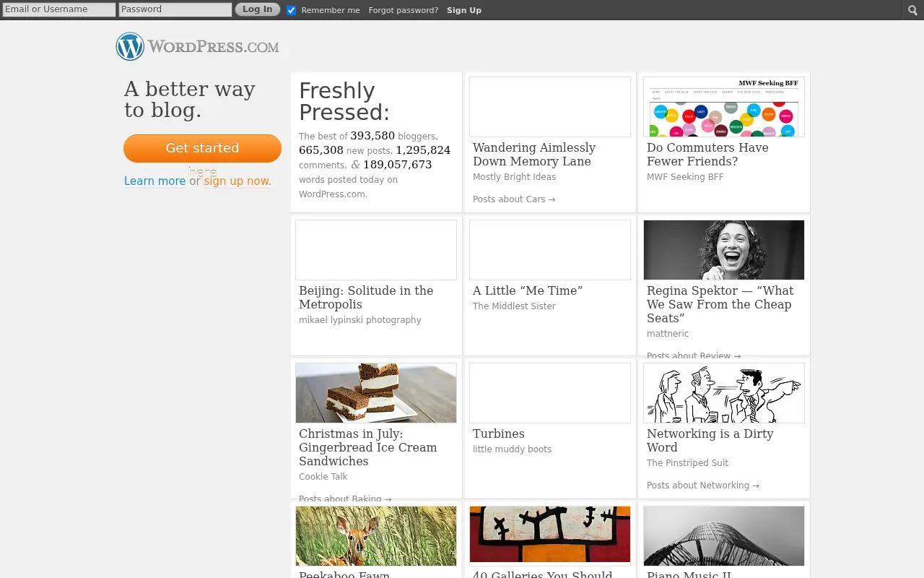Click the WordPress.com logo
The height and width of the screenshot is (578, 924).
pyautogui.click(x=198, y=47)
